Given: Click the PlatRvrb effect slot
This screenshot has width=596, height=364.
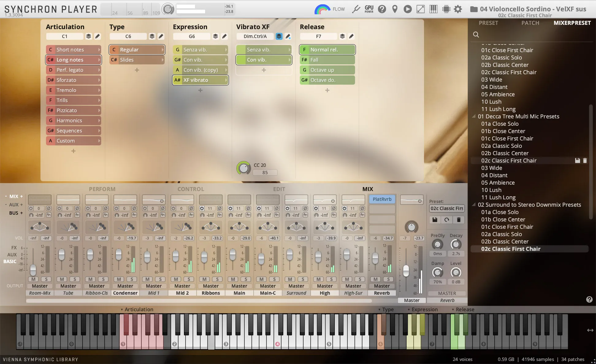Looking at the screenshot, I should (x=382, y=199).
